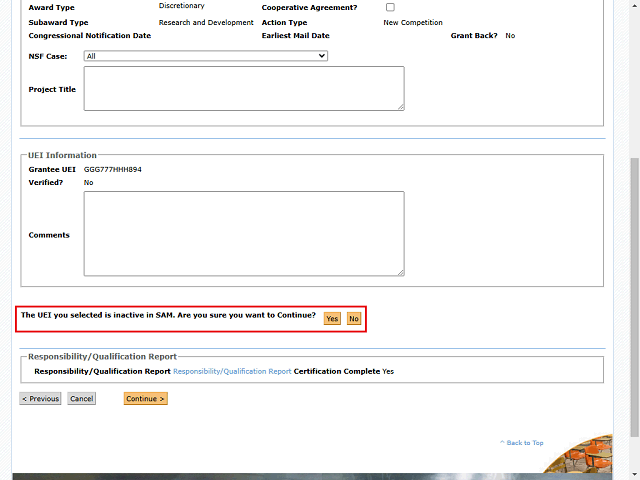Go back with the Previous button

40,399
